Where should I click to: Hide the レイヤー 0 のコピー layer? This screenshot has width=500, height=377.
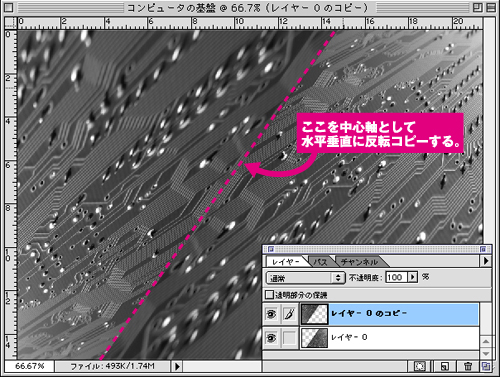coord(272,314)
